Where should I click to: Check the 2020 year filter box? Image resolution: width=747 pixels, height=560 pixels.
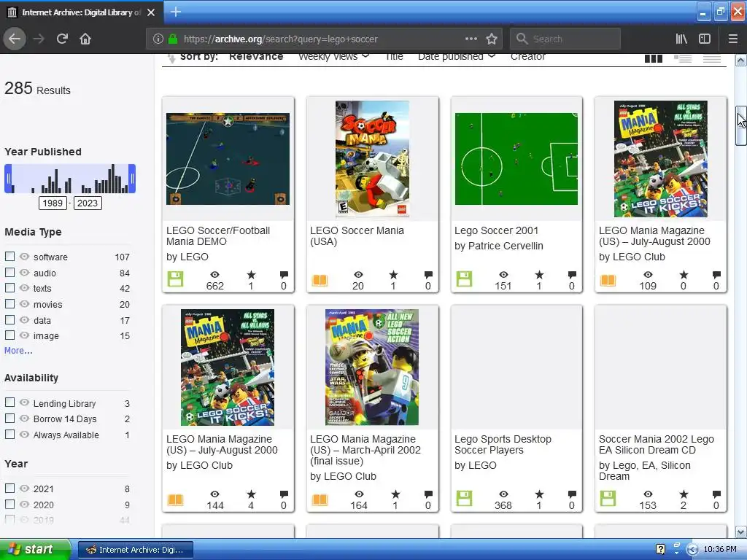tap(9, 504)
